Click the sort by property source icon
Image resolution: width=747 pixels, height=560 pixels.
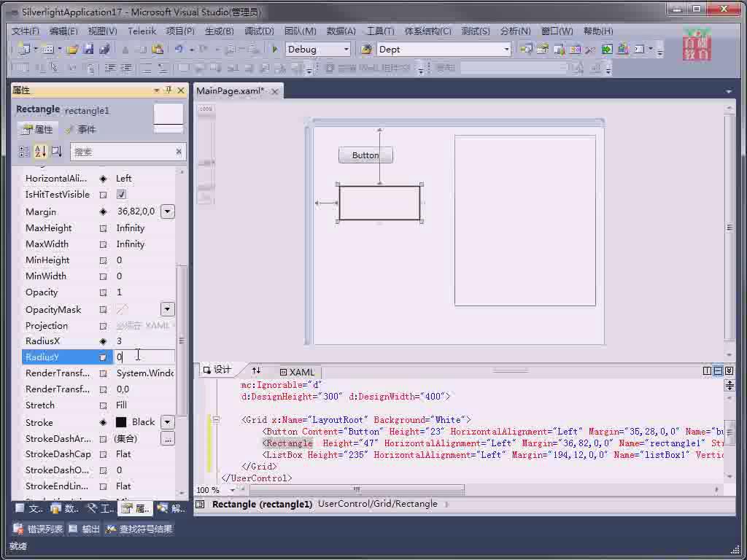pos(57,152)
